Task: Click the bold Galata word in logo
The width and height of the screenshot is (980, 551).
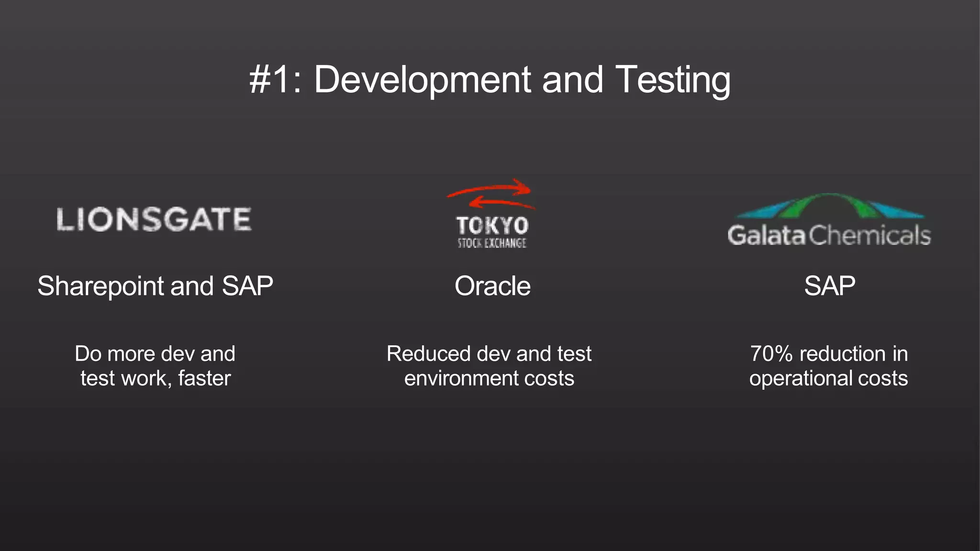Action: point(767,236)
